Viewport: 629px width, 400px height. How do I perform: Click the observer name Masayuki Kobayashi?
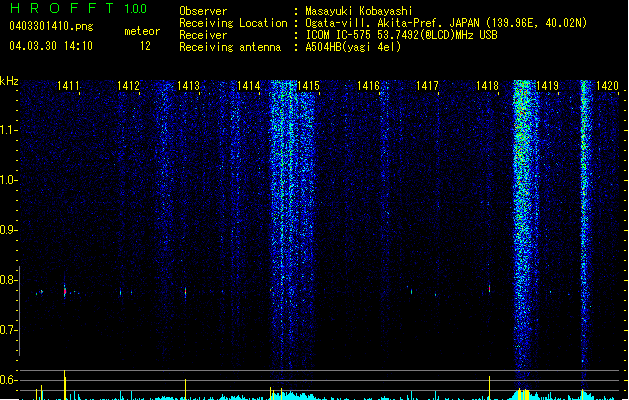pos(359,11)
